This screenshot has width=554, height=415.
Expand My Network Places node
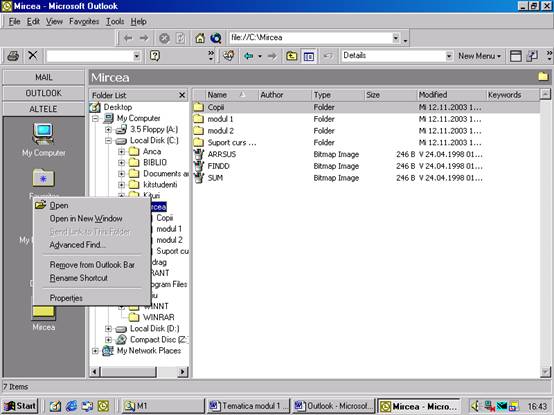(95, 351)
